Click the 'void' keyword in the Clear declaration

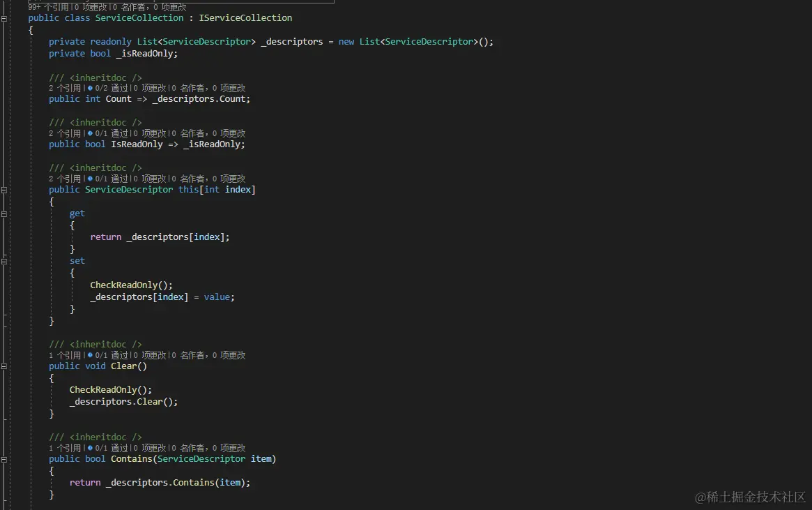coord(95,366)
